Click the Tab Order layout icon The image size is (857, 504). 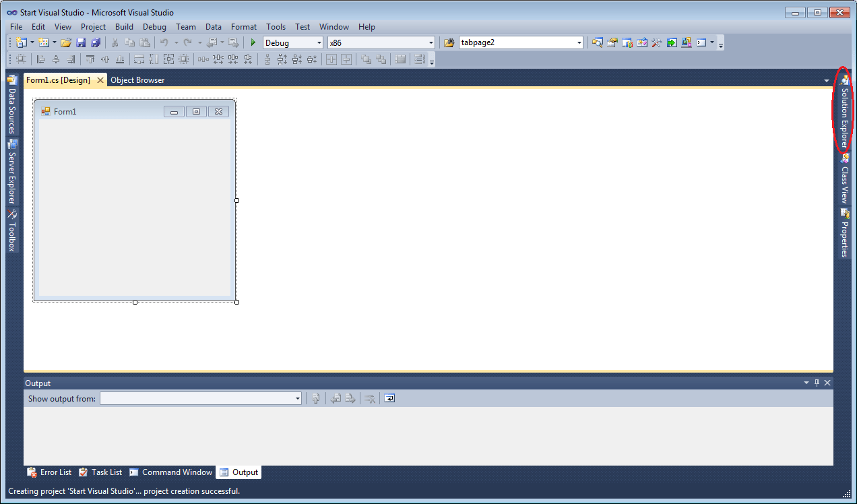pyautogui.click(x=420, y=59)
